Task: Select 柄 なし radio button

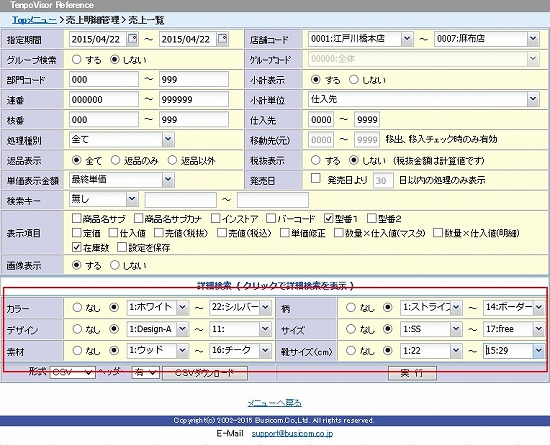Action: point(351,308)
